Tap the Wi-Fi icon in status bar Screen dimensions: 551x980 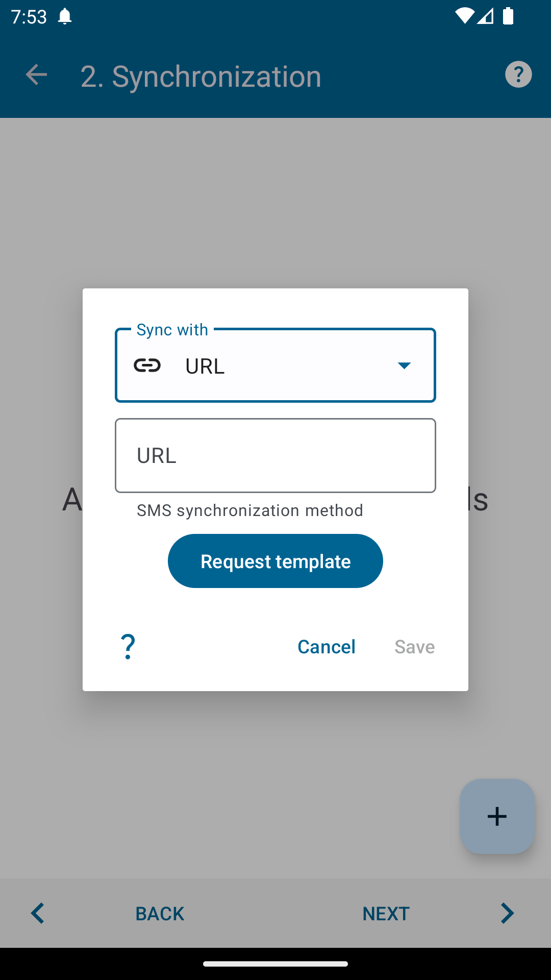[464, 16]
